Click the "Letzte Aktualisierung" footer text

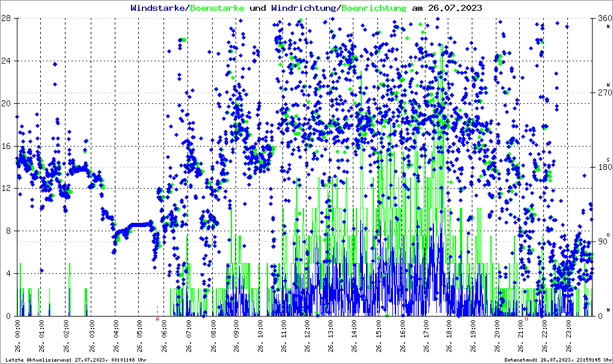75,359
